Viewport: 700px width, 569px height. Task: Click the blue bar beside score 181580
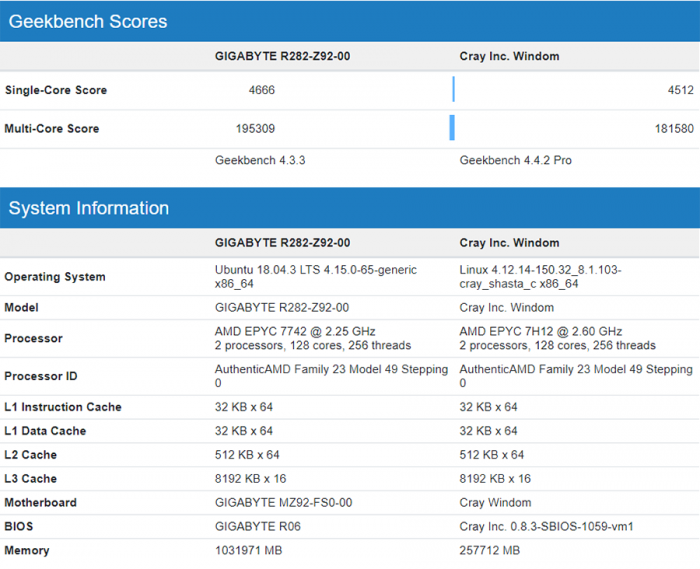(452, 128)
